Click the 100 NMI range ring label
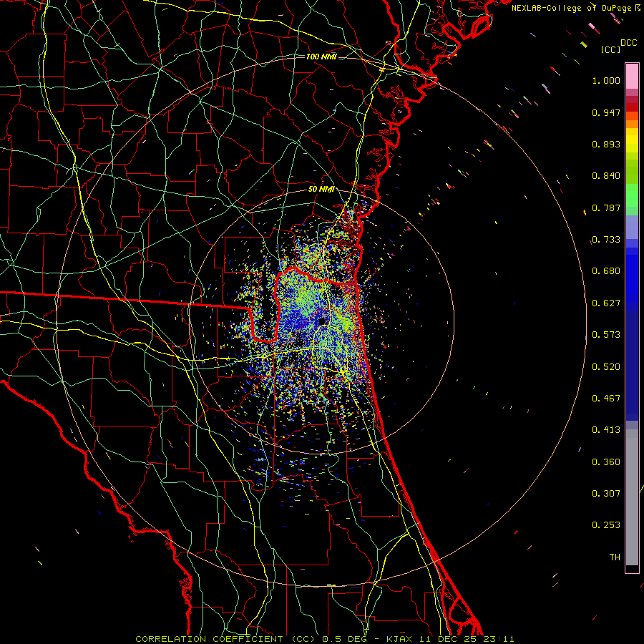This screenshot has width=644, height=644. tap(321, 57)
